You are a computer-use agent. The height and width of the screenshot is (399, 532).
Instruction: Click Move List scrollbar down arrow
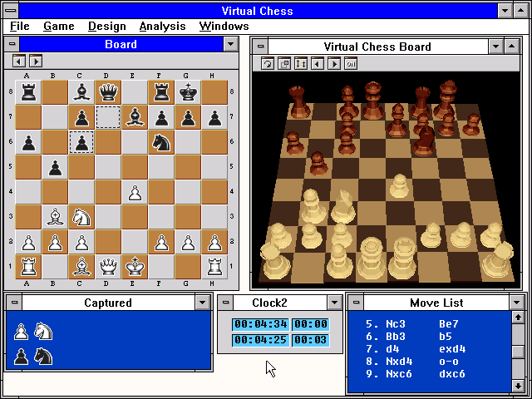518,386
